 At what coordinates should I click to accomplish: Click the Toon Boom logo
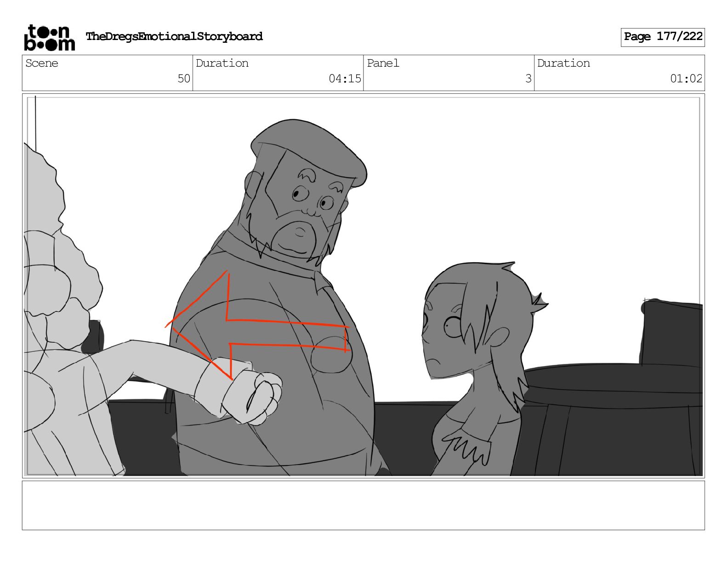coord(49,37)
